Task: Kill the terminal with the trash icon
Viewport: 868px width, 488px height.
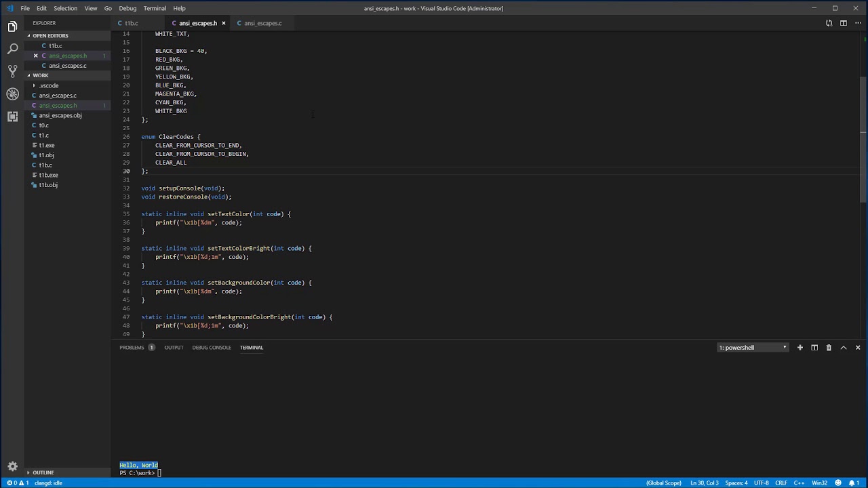Action: coord(829,348)
